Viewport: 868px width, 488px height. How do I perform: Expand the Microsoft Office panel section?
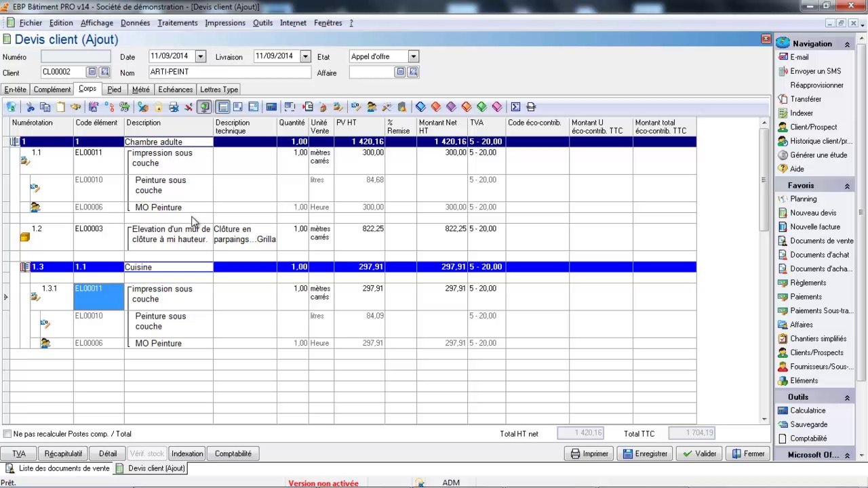point(847,455)
